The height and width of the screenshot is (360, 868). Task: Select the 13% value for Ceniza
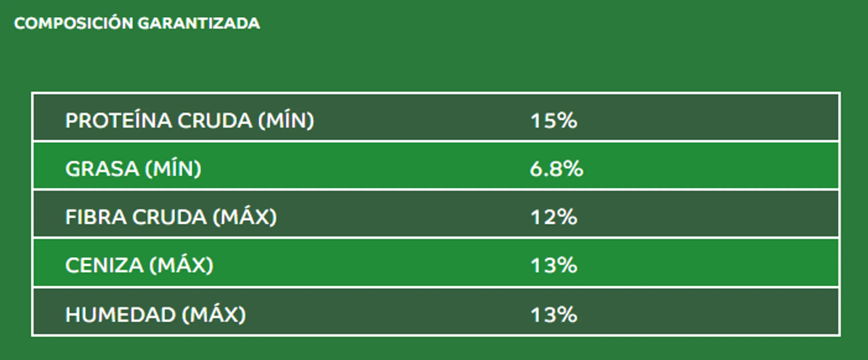coord(554,265)
